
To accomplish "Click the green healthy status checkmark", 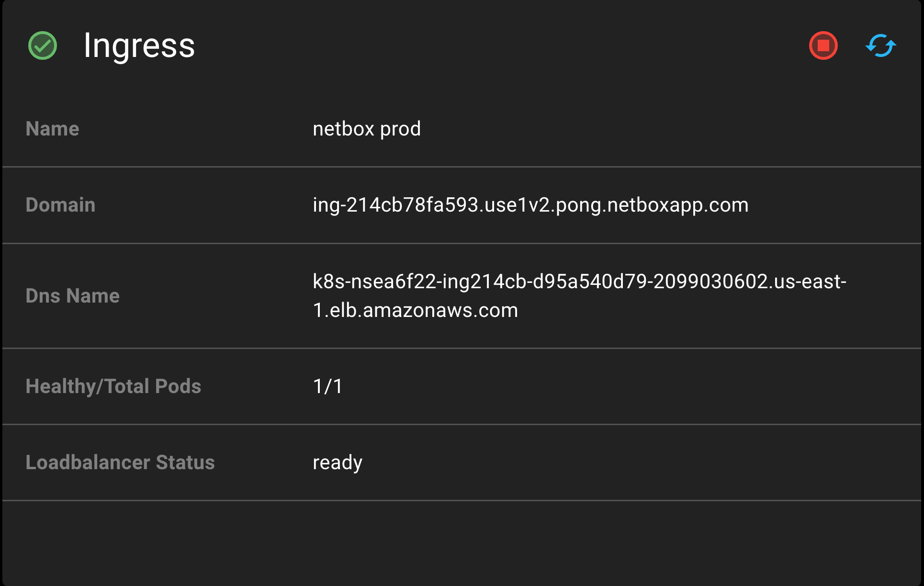I will coord(43,46).
